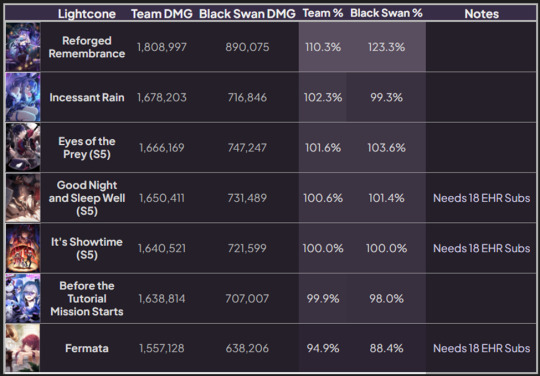Screen dimensions: 540x376
Task: Select the 123.3% Black Swan percentage cell
Action: pyautogui.click(x=386, y=47)
